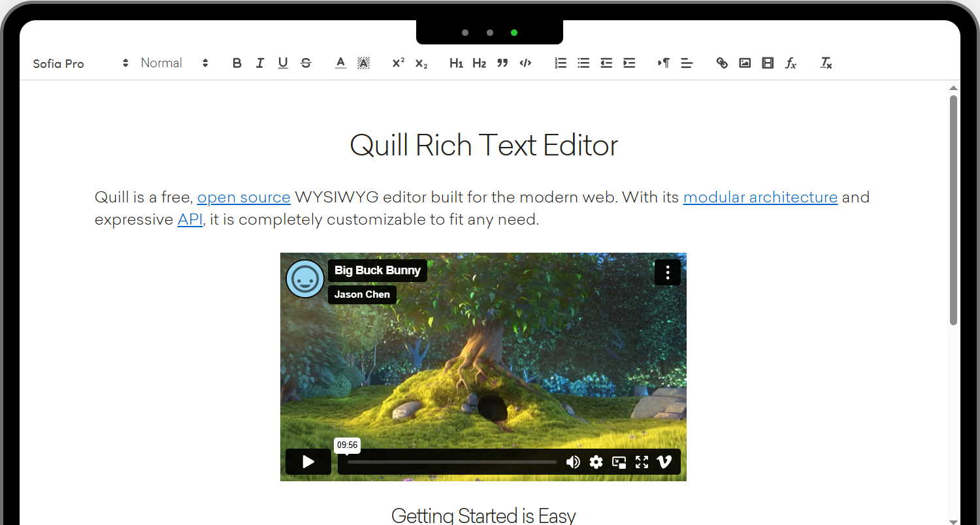Toggle italic text formatting
Viewport: 980px width, 525px height.
(260, 63)
